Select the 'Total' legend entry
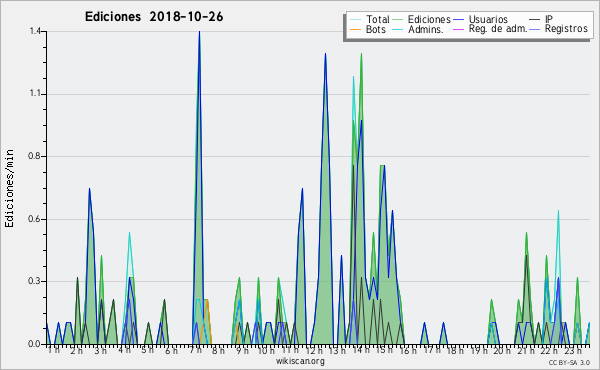This screenshot has width=600, height=370. [378, 19]
